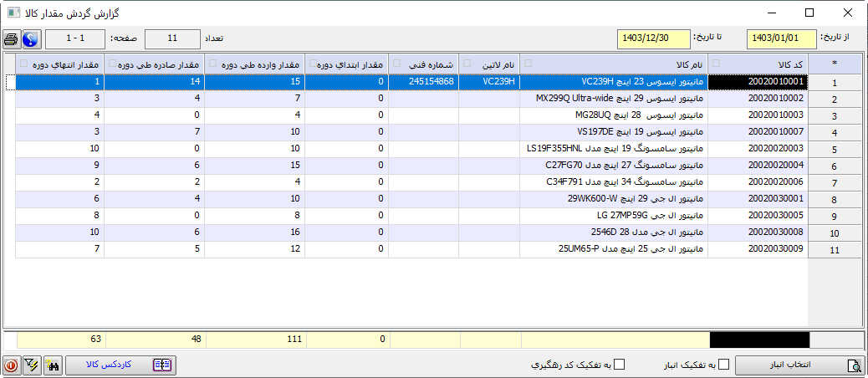Screen dimensions: 868x378
Task: Select row 5 Samsung LS19F355HNL monitor
Action: [x=615, y=149]
